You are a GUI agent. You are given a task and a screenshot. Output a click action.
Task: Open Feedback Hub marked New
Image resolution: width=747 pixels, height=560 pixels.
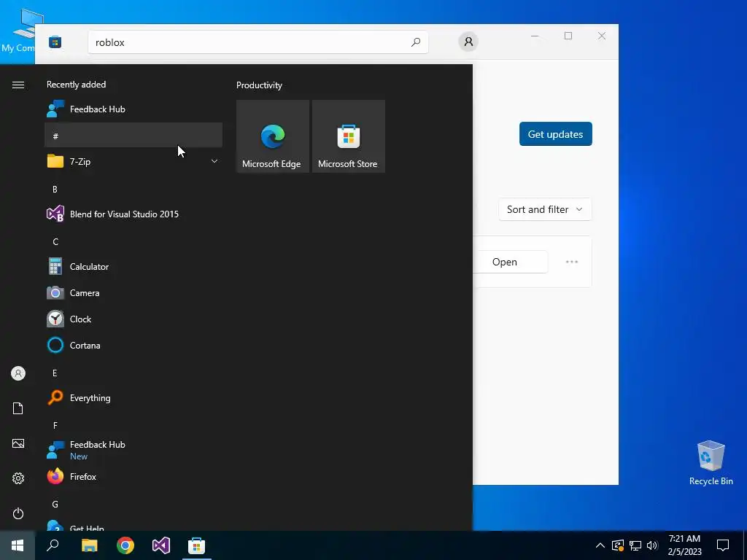(133, 450)
